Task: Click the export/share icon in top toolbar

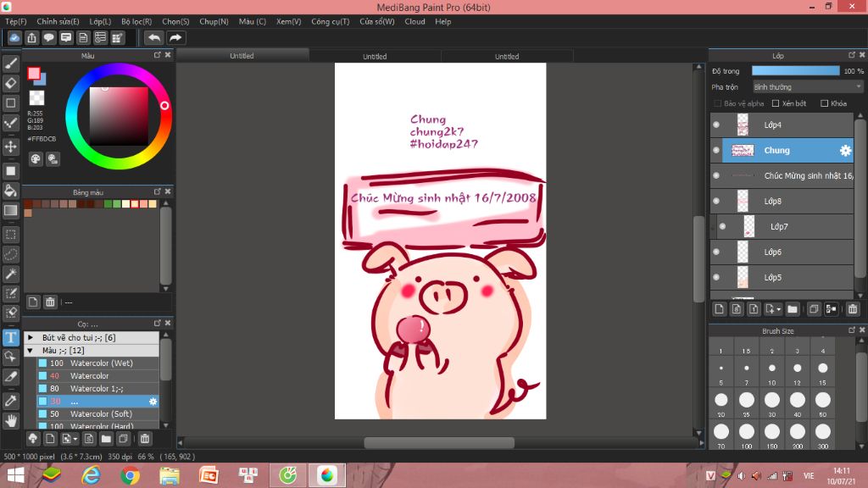Action: coord(31,37)
